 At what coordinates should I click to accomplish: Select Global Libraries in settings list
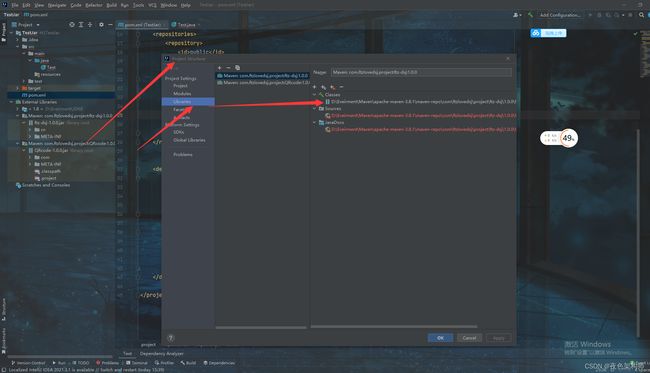(189, 140)
